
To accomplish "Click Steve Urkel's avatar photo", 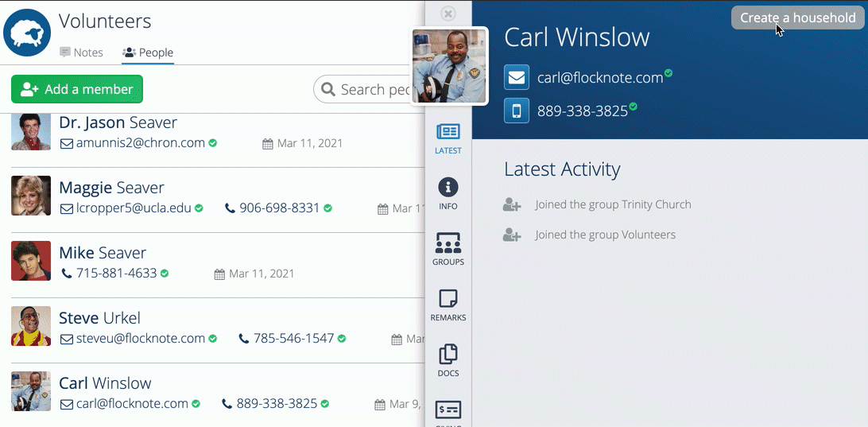I will pos(31,326).
